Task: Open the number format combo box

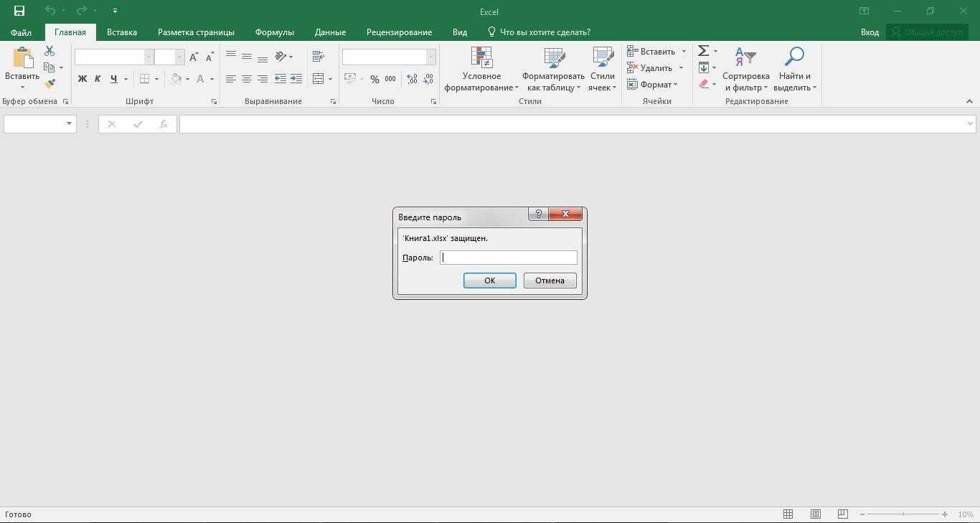Action: point(389,57)
